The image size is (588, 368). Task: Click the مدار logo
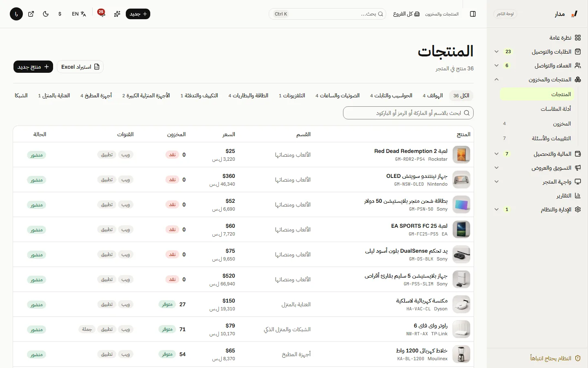pyautogui.click(x=566, y=14)
